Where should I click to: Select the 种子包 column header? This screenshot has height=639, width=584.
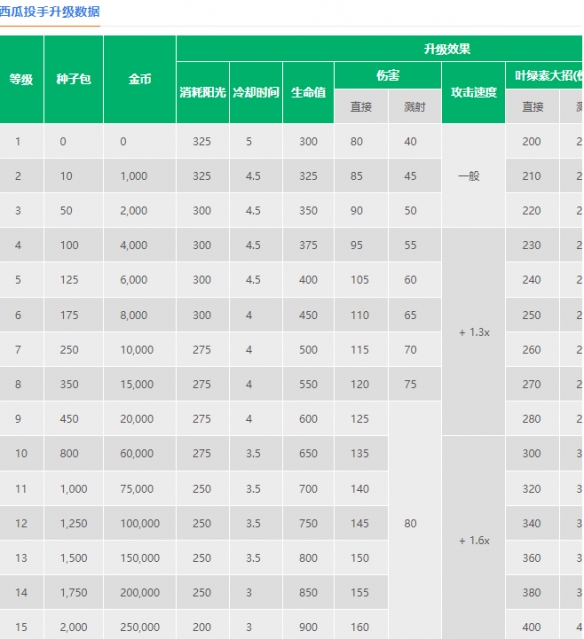(73, 79)
